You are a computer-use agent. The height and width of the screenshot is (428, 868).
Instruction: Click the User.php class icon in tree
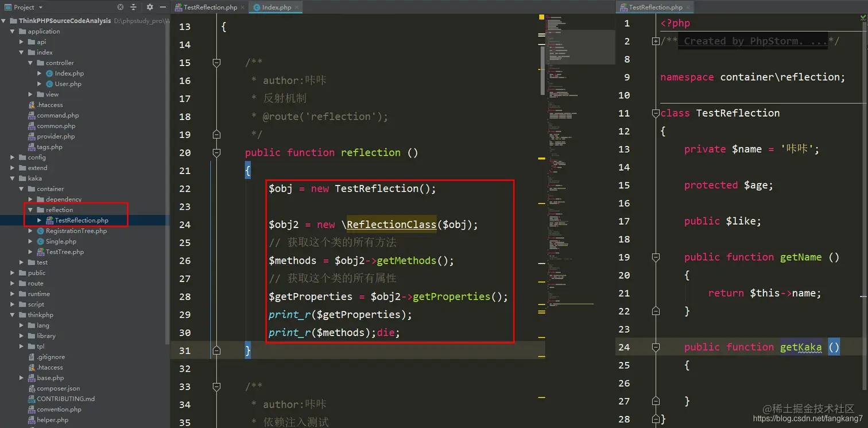tap(49, 84)
